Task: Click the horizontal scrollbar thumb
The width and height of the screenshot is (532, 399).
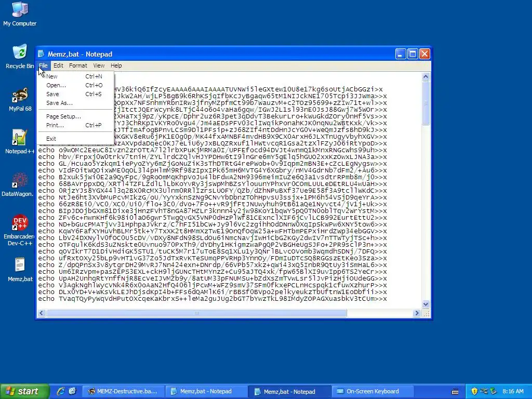Action: 196,313
